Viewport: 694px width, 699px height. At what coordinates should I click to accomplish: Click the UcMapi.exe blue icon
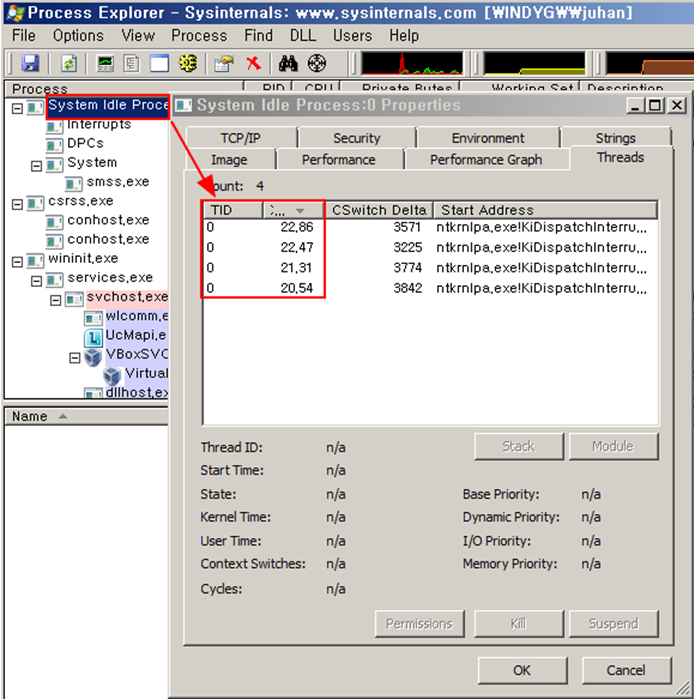pyautogui.click(x=93, y=337)
